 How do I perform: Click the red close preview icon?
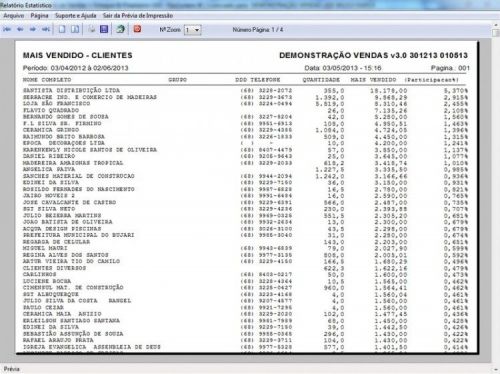[x=137, y=29]
